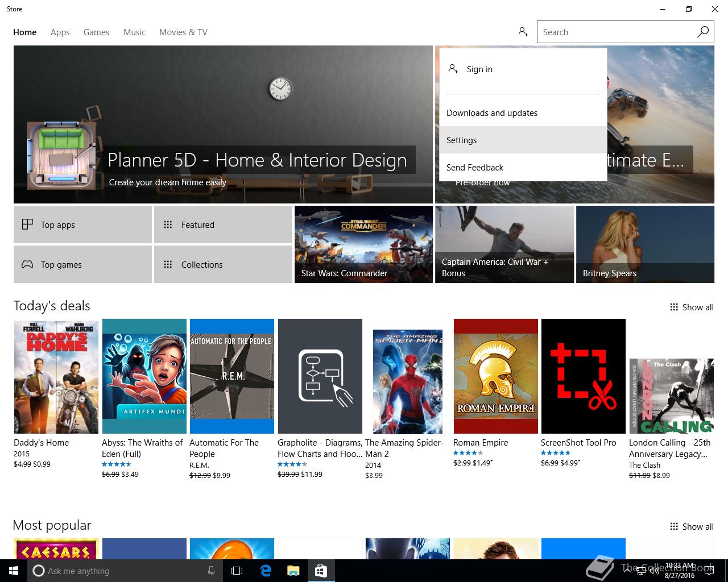Click Create your dream home easily text
The width and height of the screenshot is (728, 582).
[x=168, y=182]
